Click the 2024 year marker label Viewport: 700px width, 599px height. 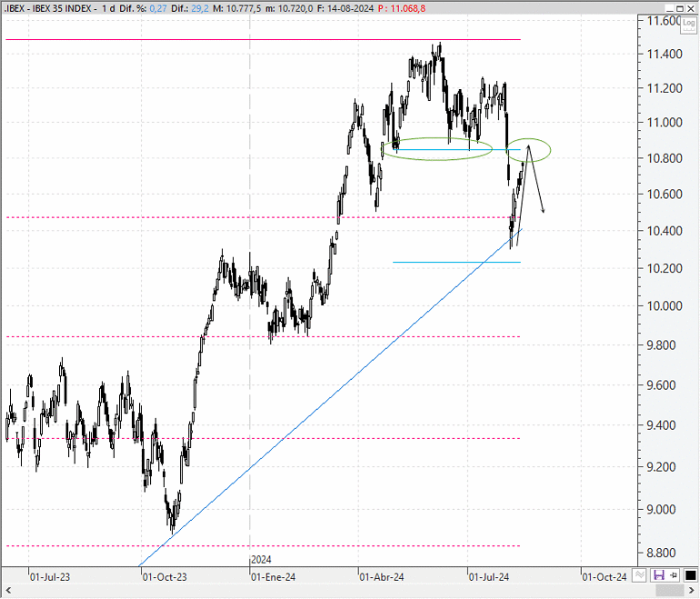(x=261, y=560)
